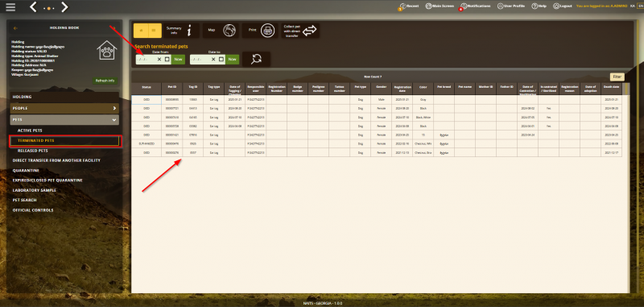Open the calendar for Date from
The height and width of the screenshot is (307, 644).
[167, 59]
